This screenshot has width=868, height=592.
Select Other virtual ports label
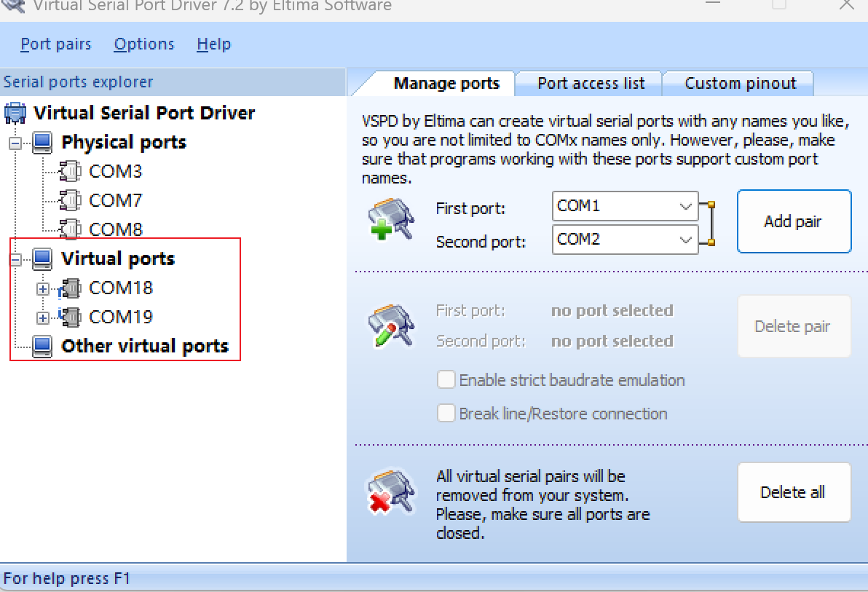145,346
